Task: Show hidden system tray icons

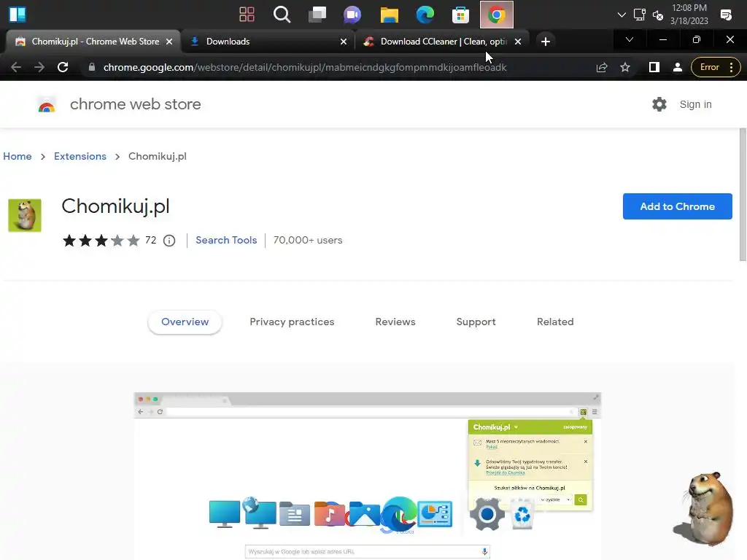Action: [622, 15]
